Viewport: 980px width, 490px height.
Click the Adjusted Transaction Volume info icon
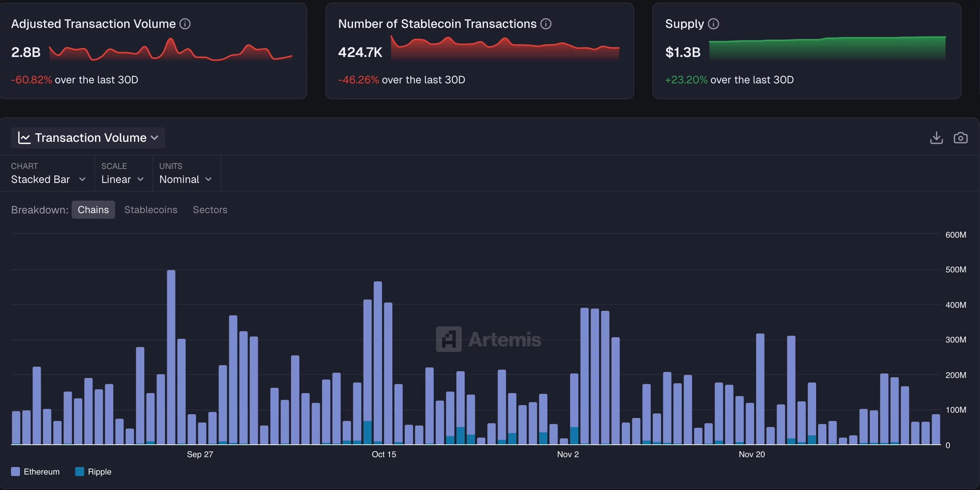(185, 23)
